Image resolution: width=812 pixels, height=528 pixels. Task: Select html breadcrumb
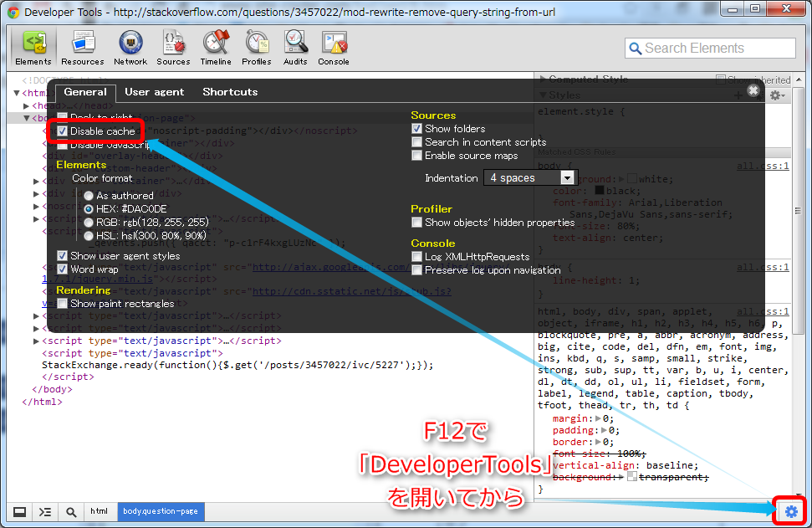(x=100, y=511)
